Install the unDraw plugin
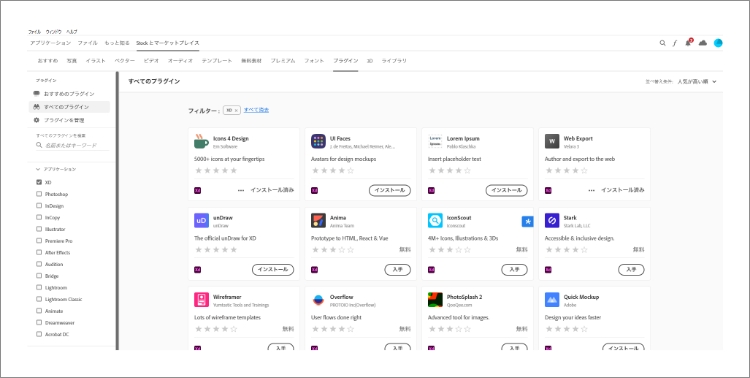 click(x=273, y=269)
